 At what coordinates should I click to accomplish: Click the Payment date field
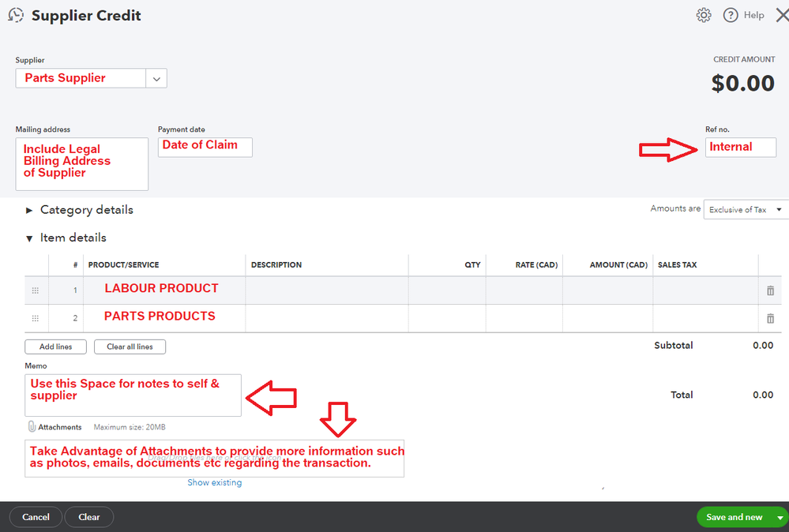pyautogui.click(x=204, y=147)
